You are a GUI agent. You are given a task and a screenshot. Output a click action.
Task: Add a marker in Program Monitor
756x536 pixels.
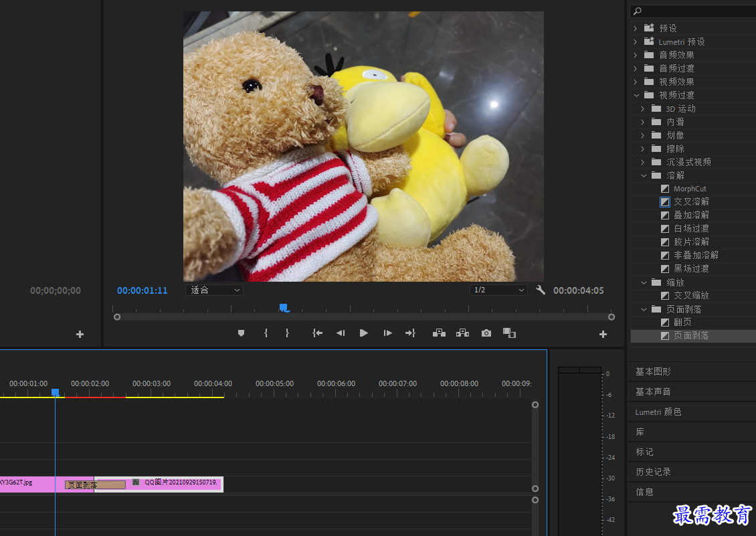[x=241, y=333]
